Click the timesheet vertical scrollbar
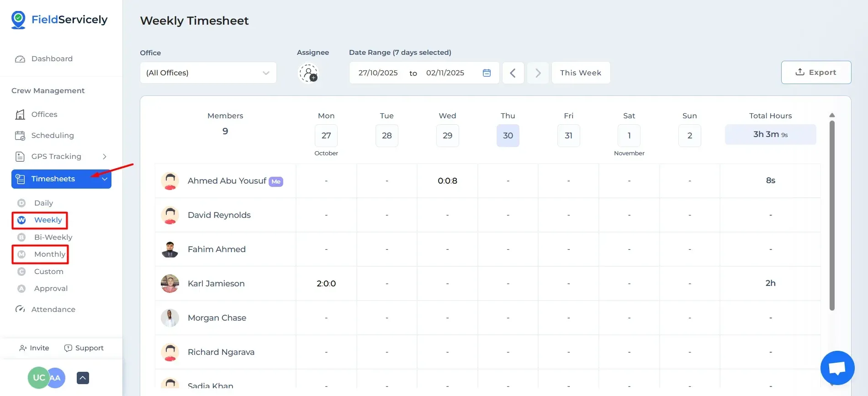Screen dimensions: 868x396 coord(831,215)
